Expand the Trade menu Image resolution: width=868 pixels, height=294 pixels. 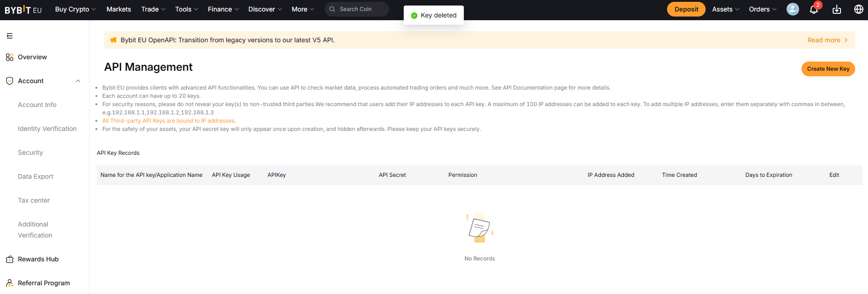point(153,9)
